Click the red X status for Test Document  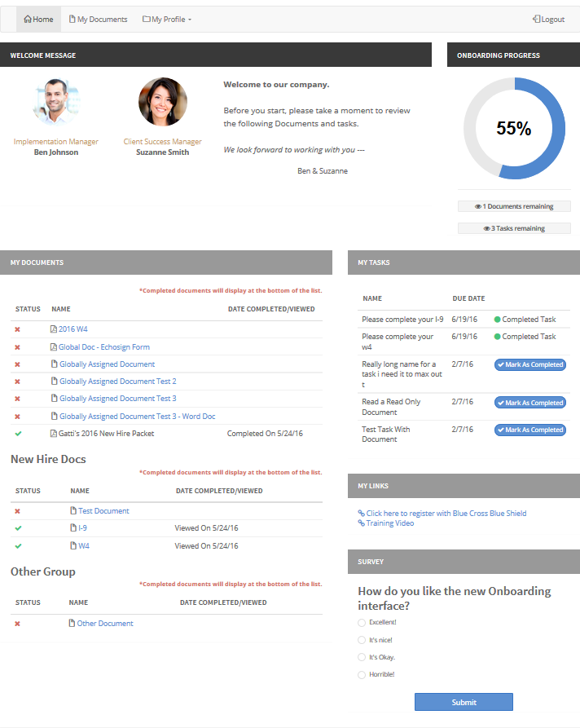click(18, 511)
